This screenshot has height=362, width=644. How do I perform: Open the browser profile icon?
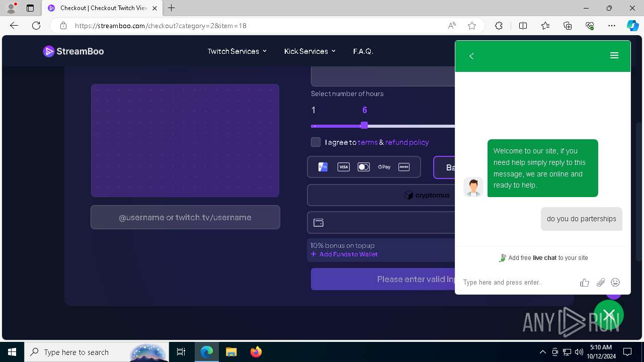[11, 8]
